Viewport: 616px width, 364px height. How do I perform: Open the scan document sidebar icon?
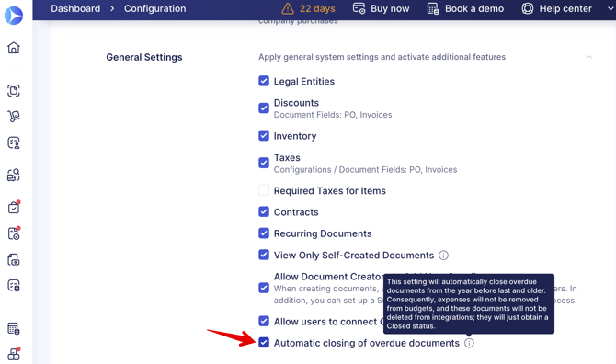point(14,90)
